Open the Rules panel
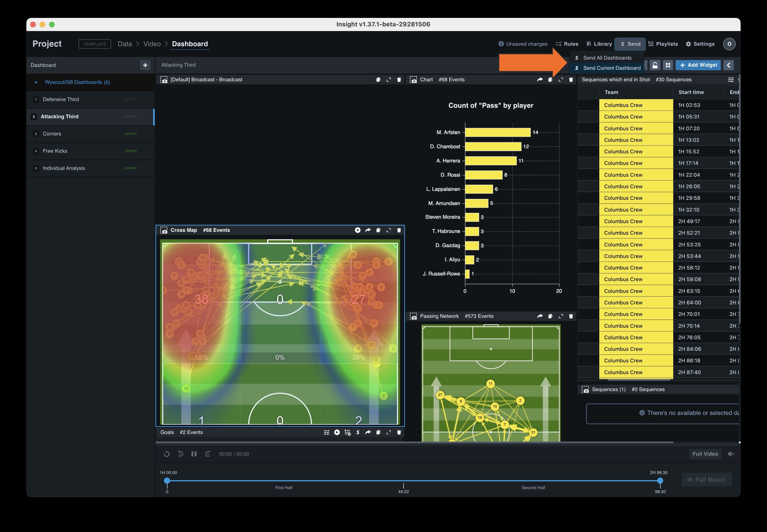Image resolution: width=767 pixels, height=532 pixels. point(567,44)
